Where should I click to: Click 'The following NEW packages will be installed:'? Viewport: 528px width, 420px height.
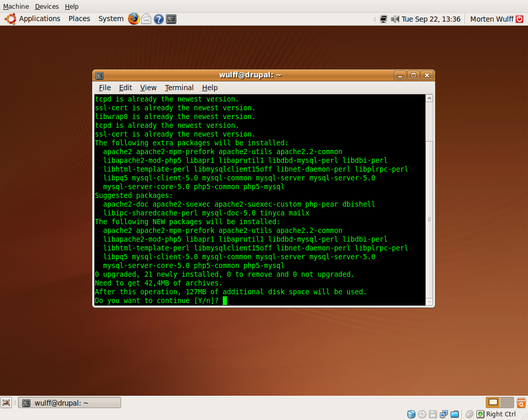coord(187,222)
